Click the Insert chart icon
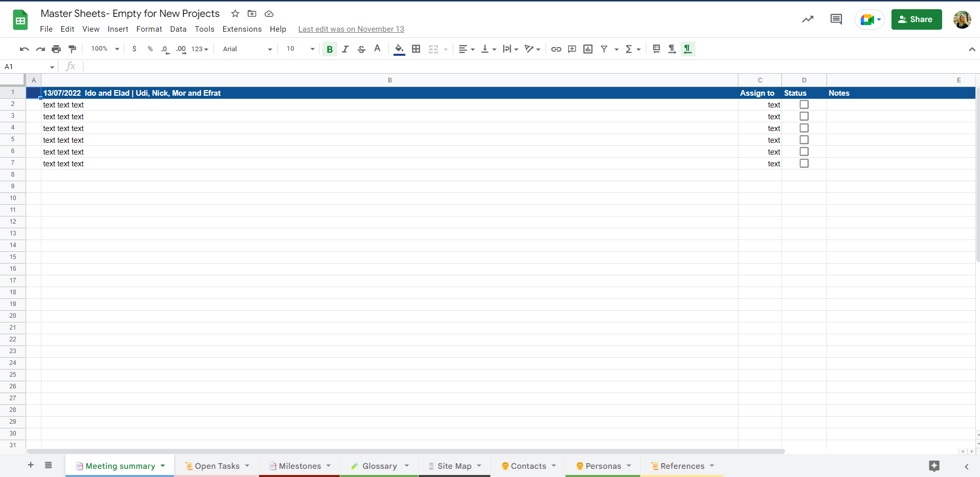980x477 pixels. (x=588, y=49)
